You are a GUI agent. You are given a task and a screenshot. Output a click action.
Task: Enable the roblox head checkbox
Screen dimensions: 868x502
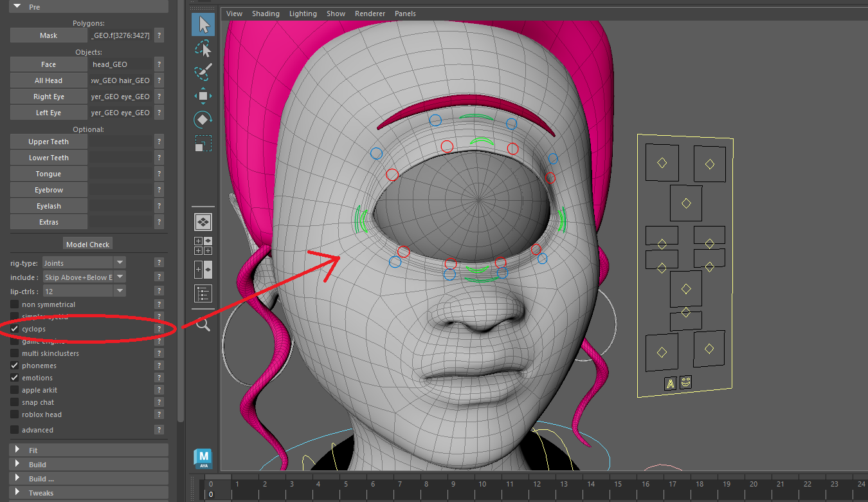tap(14, 414)
